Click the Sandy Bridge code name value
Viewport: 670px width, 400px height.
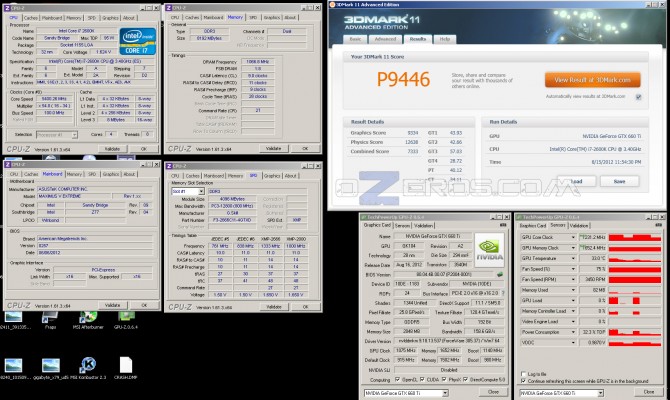[57, 38]
